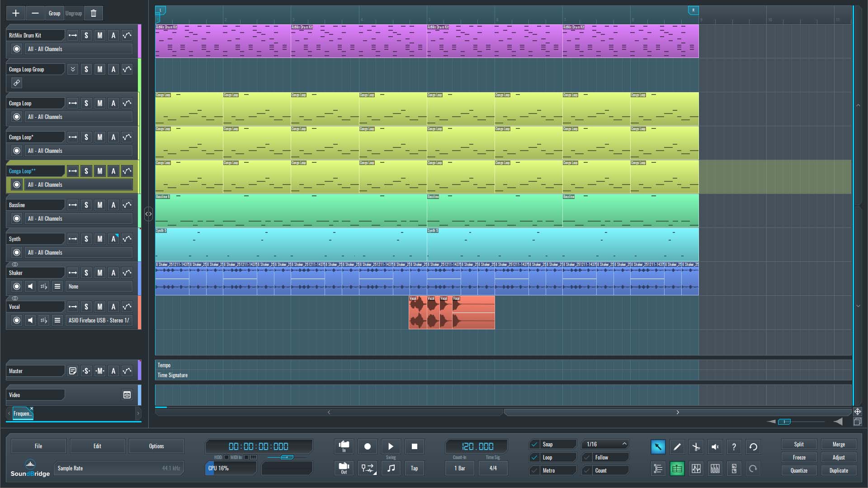Image resolution: width=868 pixels, height=488 pixels.
Task: Enable the Snap checkbox
Action: click(x=535, y=444)
